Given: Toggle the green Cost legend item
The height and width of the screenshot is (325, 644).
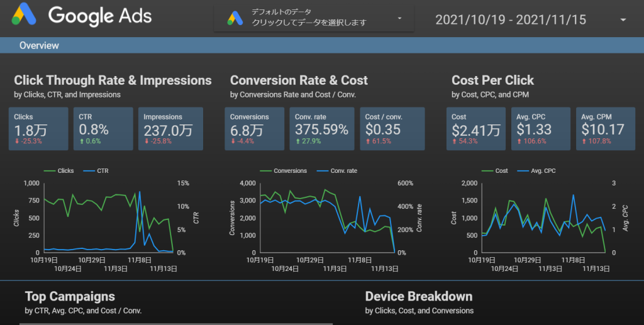Looking at the screenshot, I should coord(494,171).
